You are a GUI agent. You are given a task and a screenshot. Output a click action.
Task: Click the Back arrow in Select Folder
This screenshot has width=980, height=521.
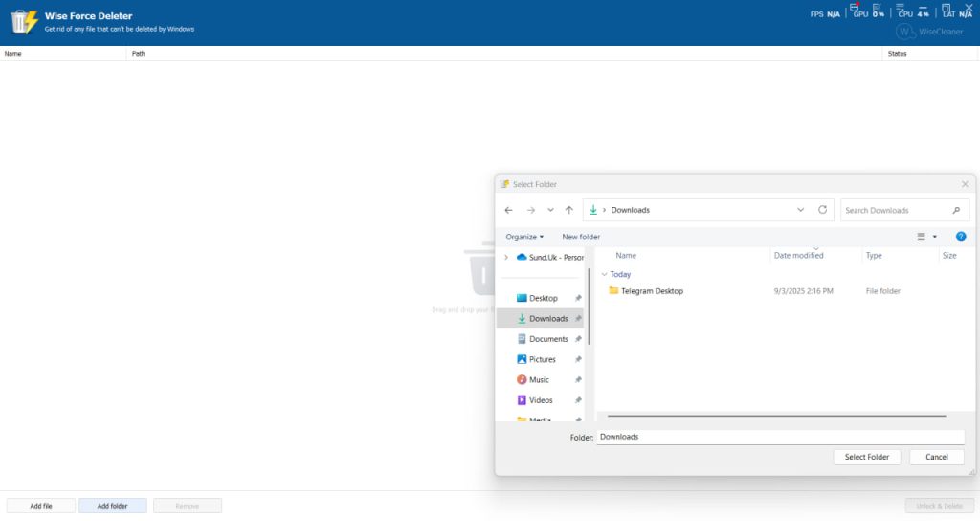[509, 210]
